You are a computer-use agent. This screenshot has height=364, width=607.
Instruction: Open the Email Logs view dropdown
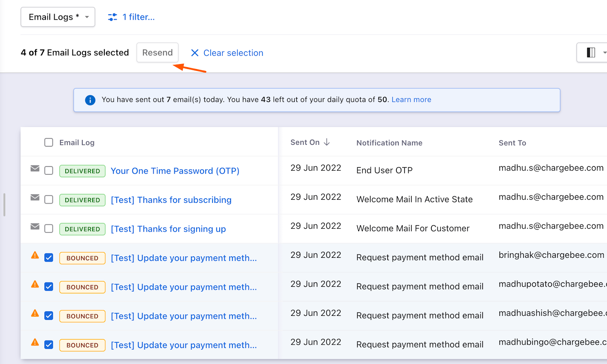(58, 17)
